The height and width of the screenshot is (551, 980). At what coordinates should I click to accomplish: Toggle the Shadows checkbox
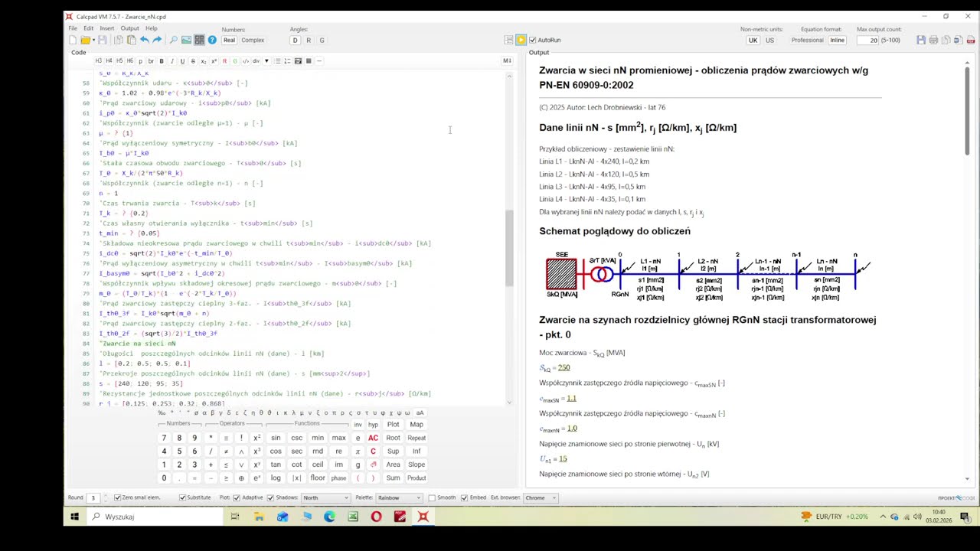(271, 497)
